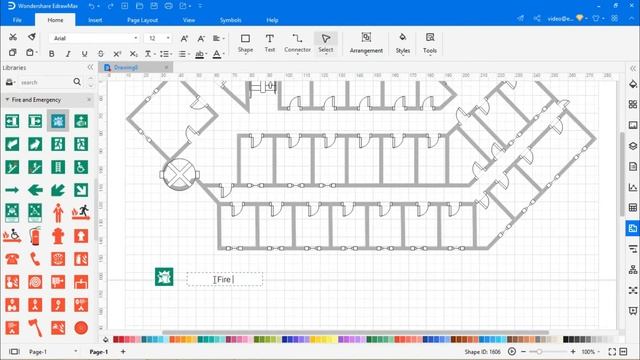Viewport: 640px width, 360px height.
Task: Activate the Select pointer tool
Action: click(x=326, y=43)
